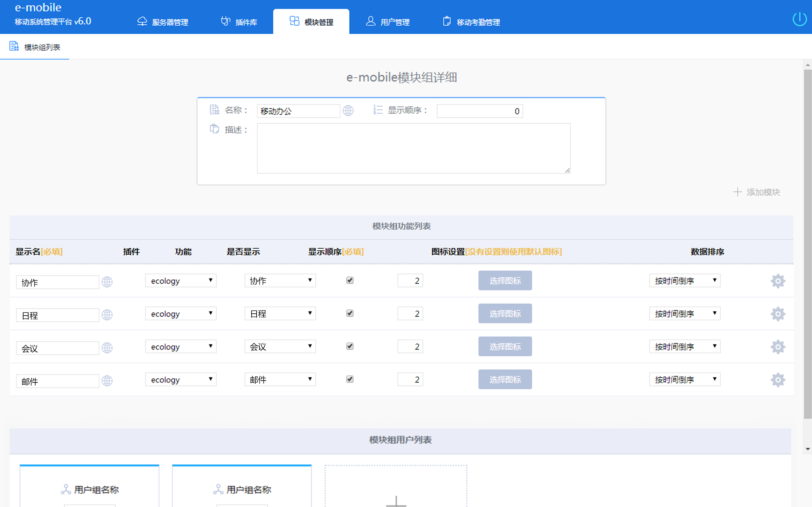Image resolution: width=812 pixels, height=507 pixels.
Task: Open gear settings for 会议 row
Action: pos(777,347)
